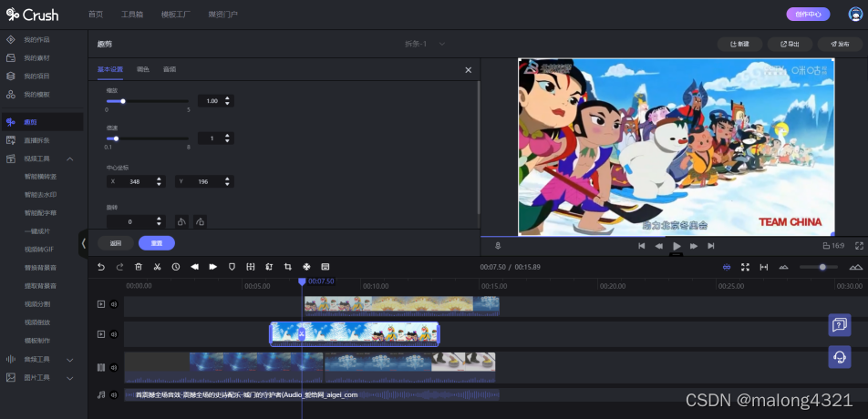Click the step-forward frame icon in timeline toolbar

click(213, 267)
